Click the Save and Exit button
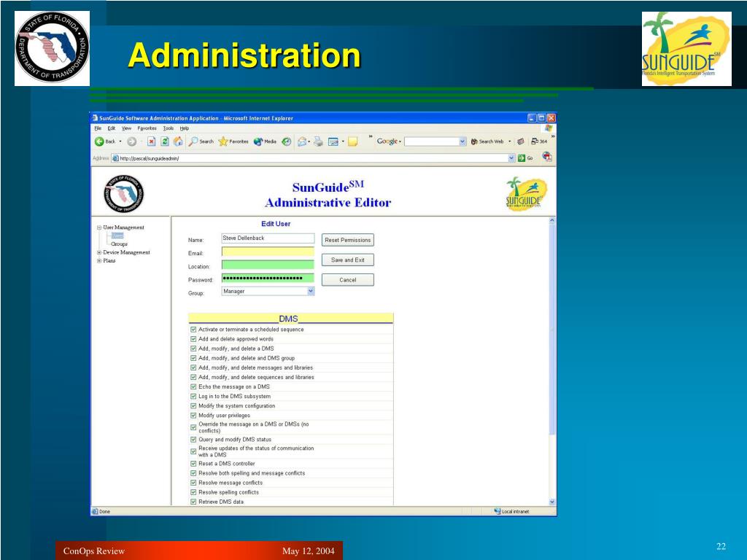The image size is (747, 560). (348, 260)
